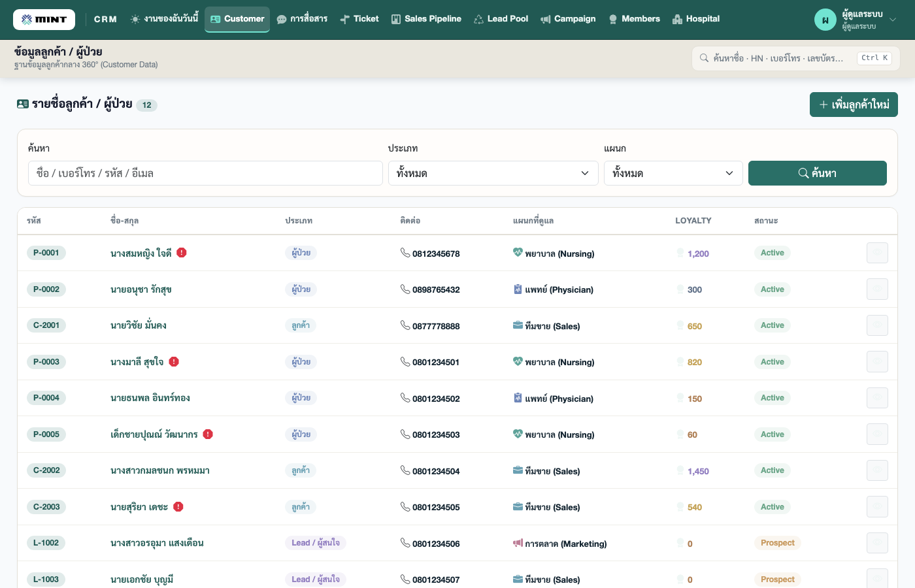The height and width of the screenshot is (588, 915).
Task: Expand the ผู้ดูแลระบบ user menu chevron
Action: [x=893, y=20]
